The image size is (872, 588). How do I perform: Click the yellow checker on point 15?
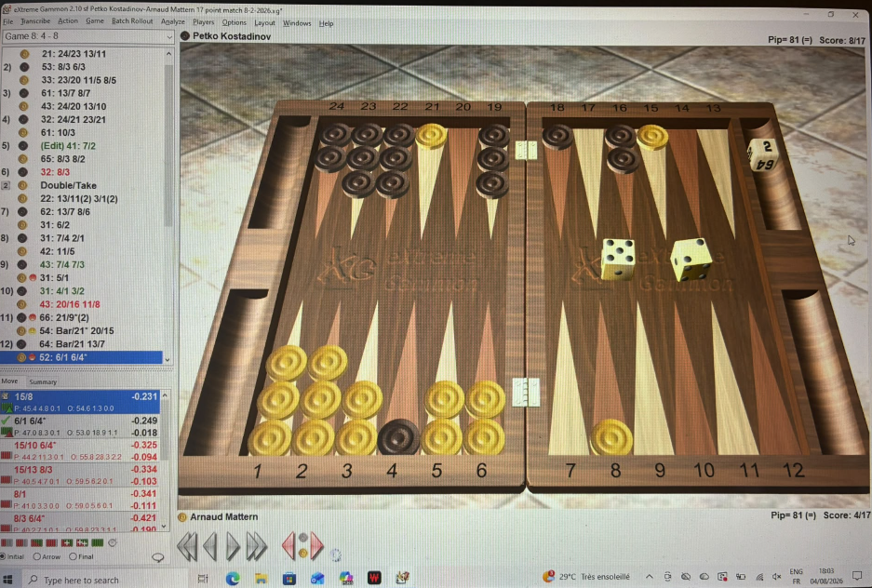[652, 138]
